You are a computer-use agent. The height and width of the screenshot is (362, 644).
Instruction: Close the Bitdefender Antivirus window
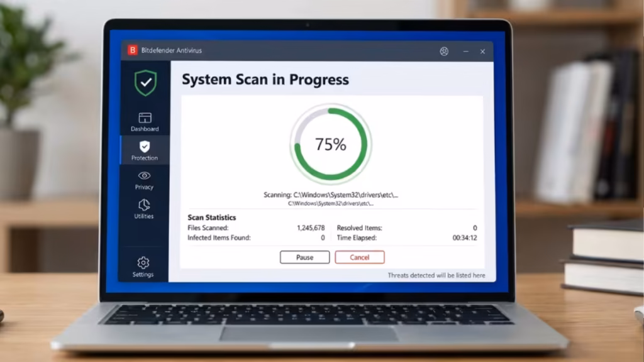[x=482, y=52]
